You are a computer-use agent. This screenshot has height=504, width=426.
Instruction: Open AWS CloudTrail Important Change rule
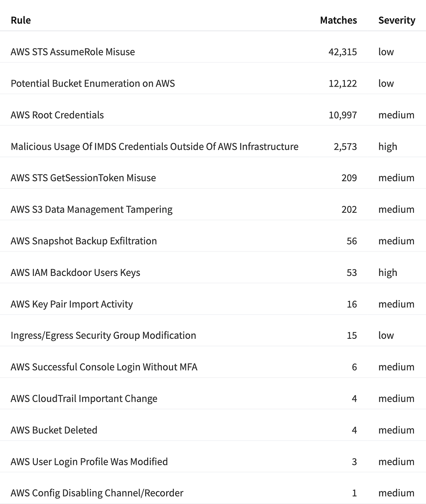tap(84, 399)
